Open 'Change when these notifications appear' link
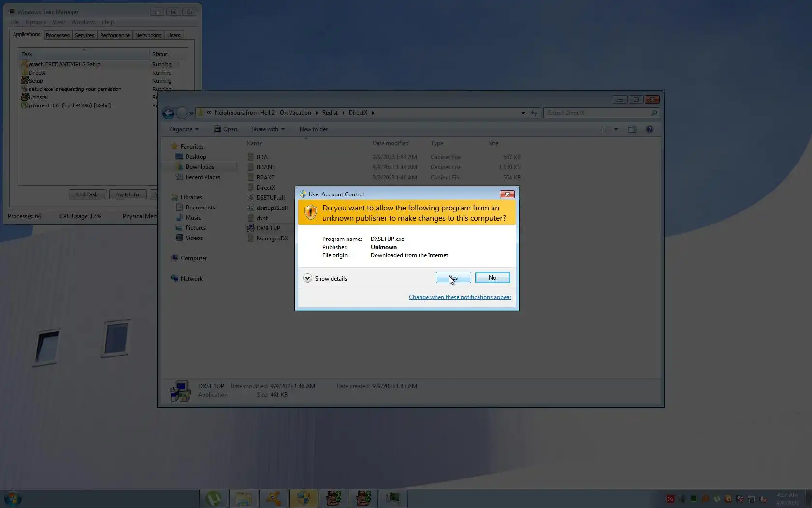This screenshot has height=508, width=812. click(x=460, y=297)
